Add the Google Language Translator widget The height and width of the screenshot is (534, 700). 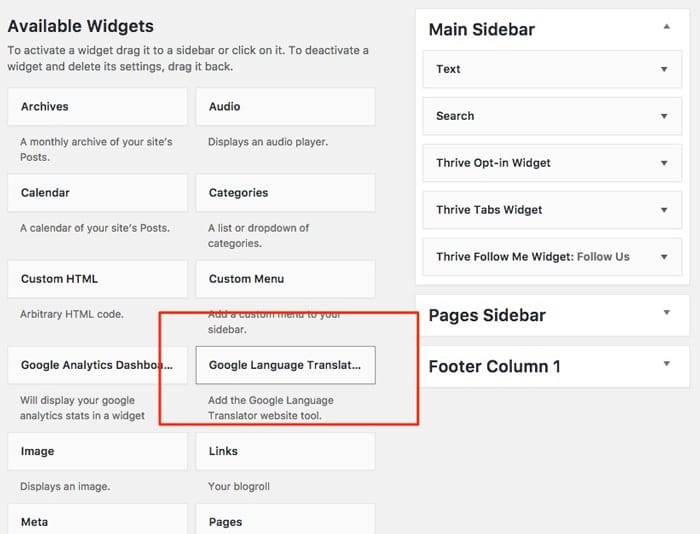285,366
